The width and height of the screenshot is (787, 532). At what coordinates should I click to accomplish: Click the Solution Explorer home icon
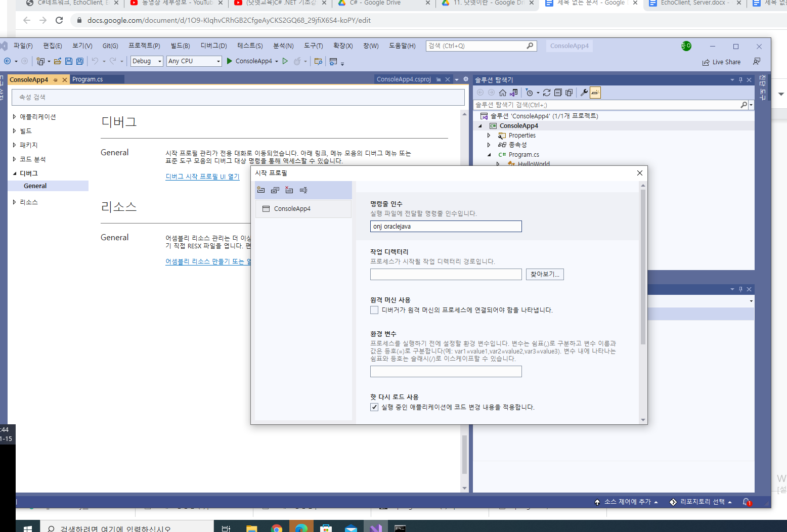coord(502,93)
